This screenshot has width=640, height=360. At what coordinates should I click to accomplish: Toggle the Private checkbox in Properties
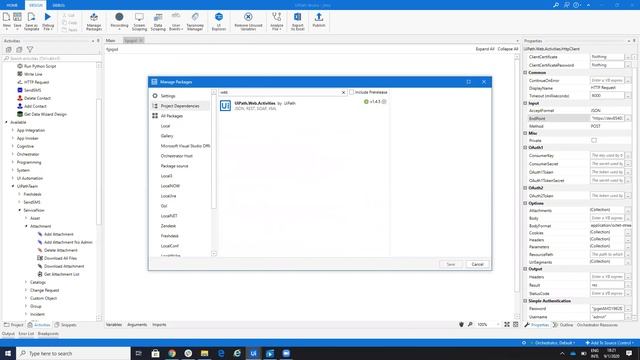coord(594,140)
